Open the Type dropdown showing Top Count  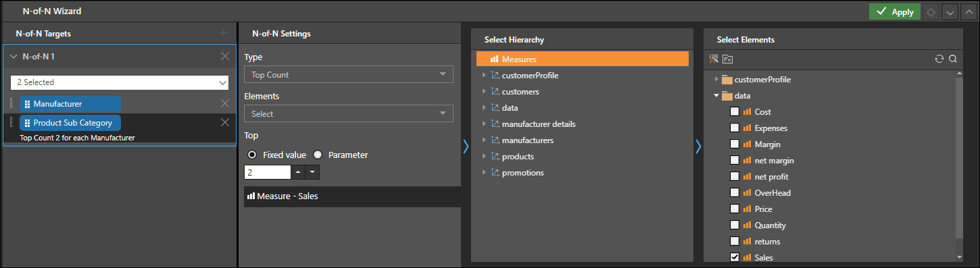coord(349,74)
